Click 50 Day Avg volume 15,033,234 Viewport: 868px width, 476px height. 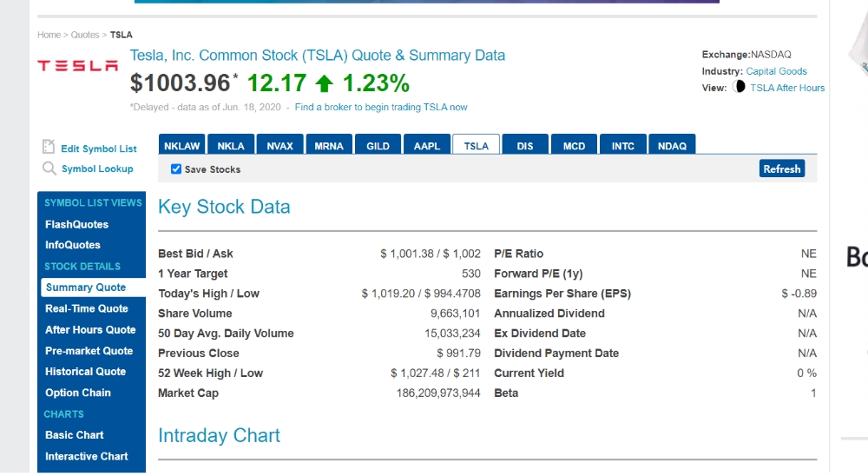coord(452,333)
